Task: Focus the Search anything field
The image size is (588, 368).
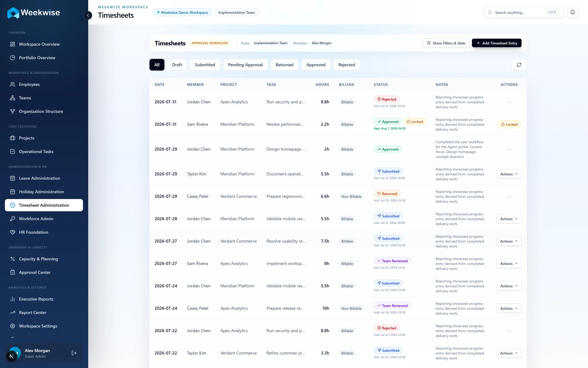Action: click(523, 12)
